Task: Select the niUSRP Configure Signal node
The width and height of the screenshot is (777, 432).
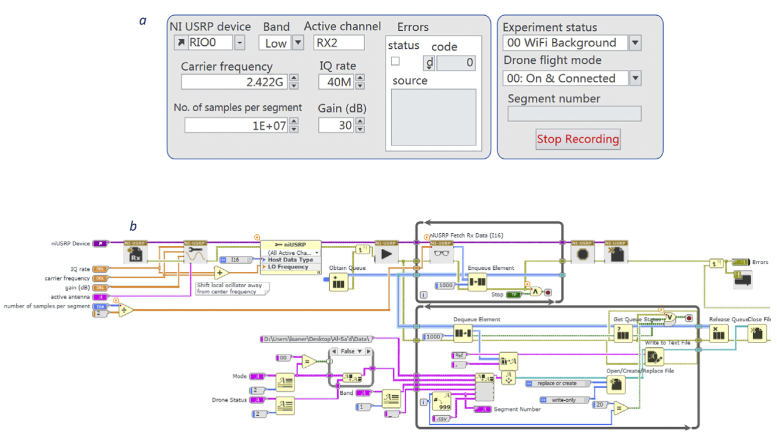Action: click(x=195, y=253)
